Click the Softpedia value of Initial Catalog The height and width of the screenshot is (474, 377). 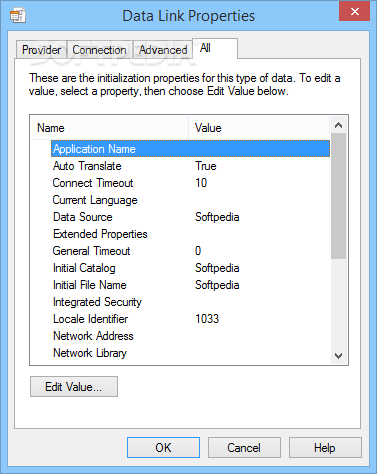[217, 268]
